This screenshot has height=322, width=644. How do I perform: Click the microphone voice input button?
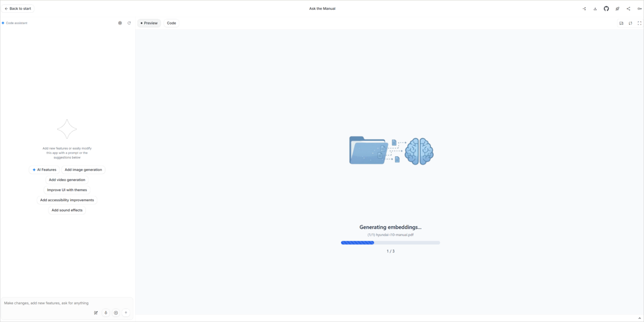(x=106, y=313)
